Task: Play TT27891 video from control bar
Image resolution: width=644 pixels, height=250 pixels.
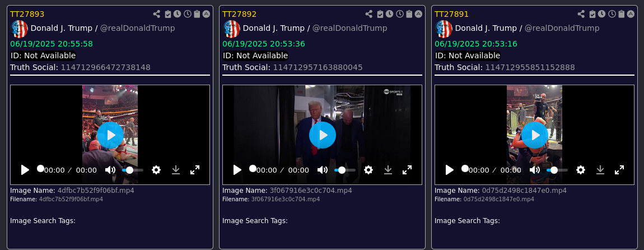Action: [x=450, y=170]
